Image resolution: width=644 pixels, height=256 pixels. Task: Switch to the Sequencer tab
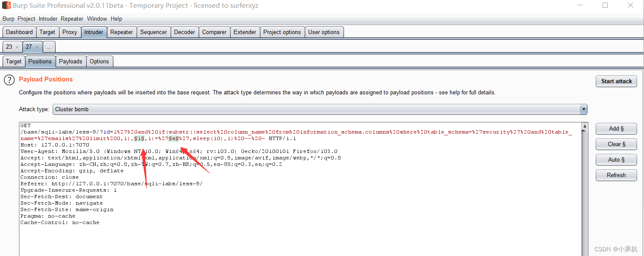click(x=153, y=32)
